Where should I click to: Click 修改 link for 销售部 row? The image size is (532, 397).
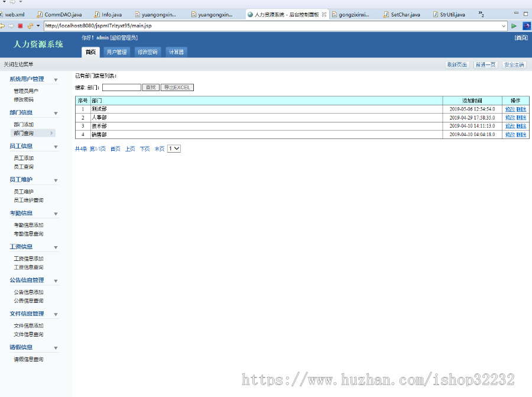tap(510, 134)
